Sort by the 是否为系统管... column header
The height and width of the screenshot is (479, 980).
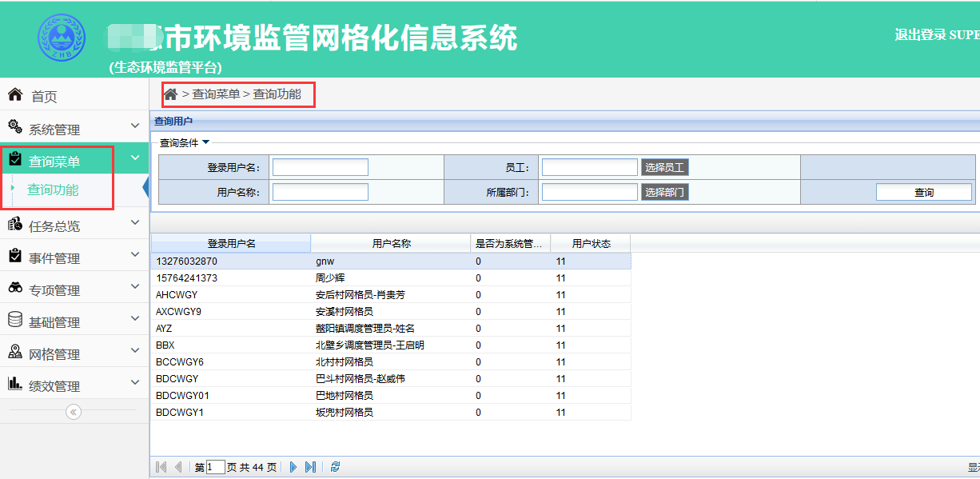point(511,243)
